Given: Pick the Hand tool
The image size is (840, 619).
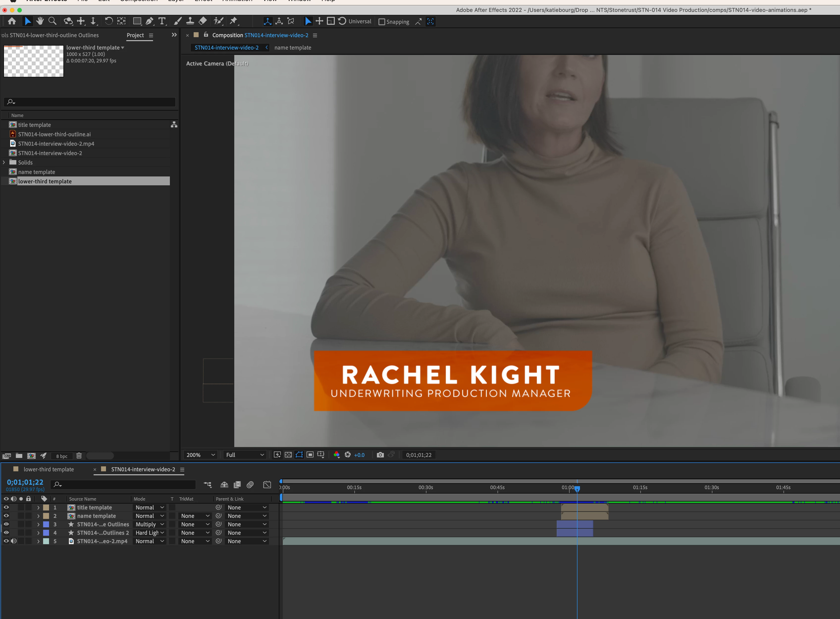Looking at the screenshot, I should click(x=40, y=21).
